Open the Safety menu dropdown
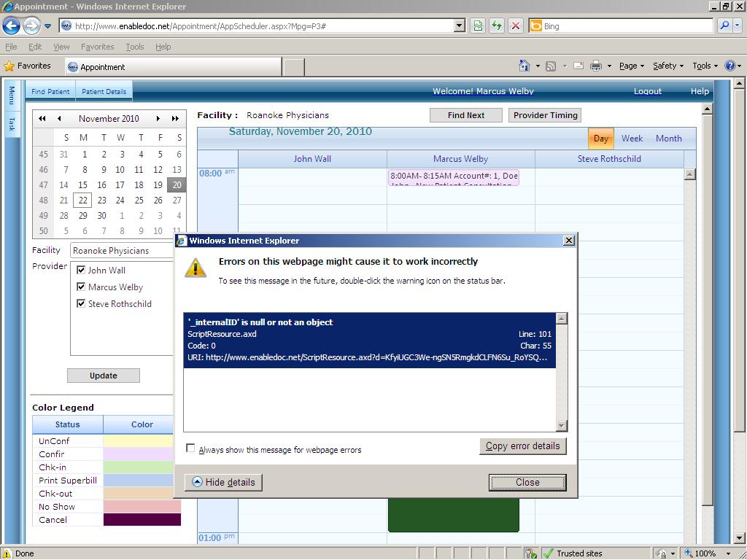The image size is (747, 560). (x=668, y=66)
